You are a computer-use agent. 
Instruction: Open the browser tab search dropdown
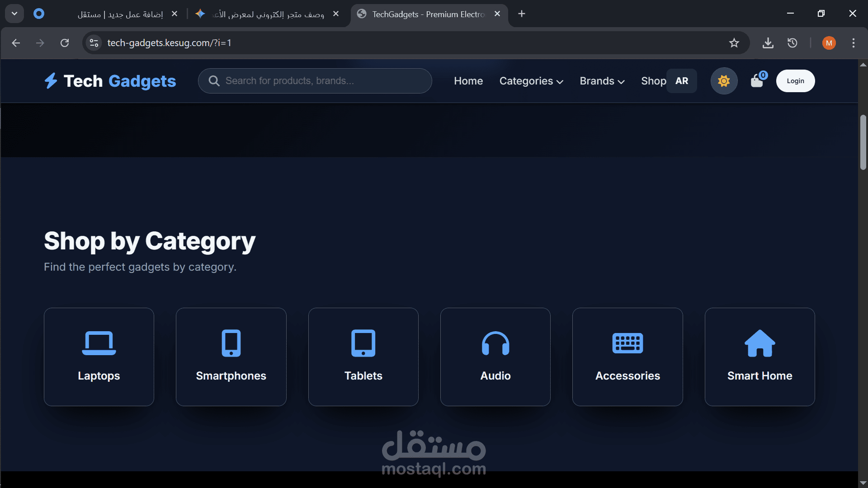14,14
